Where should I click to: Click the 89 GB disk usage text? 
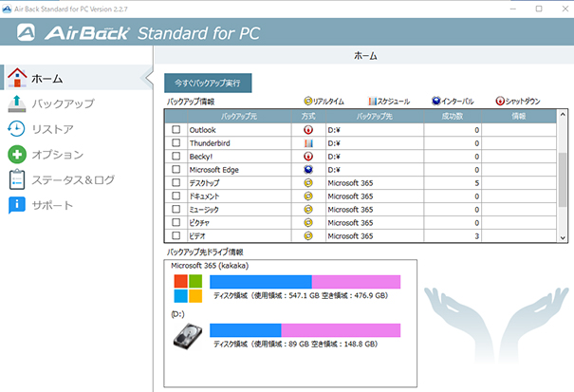[296, 344]
